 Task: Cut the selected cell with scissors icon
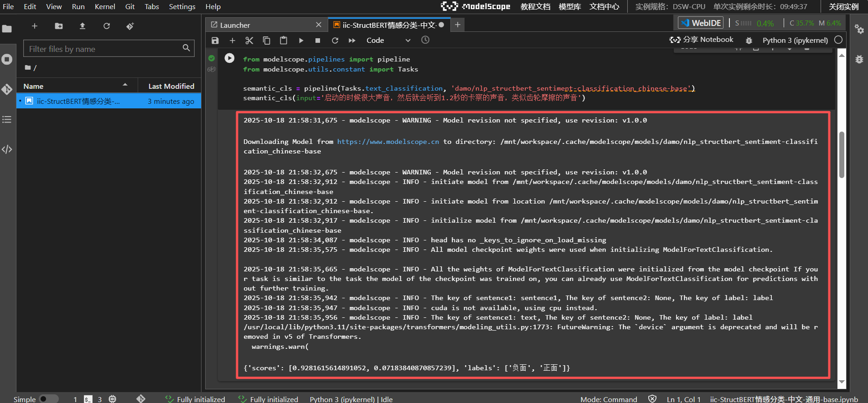(249, 41)
